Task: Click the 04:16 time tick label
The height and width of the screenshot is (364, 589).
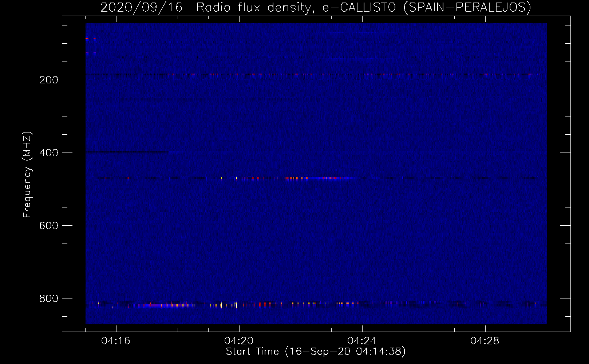Action: 116,341
